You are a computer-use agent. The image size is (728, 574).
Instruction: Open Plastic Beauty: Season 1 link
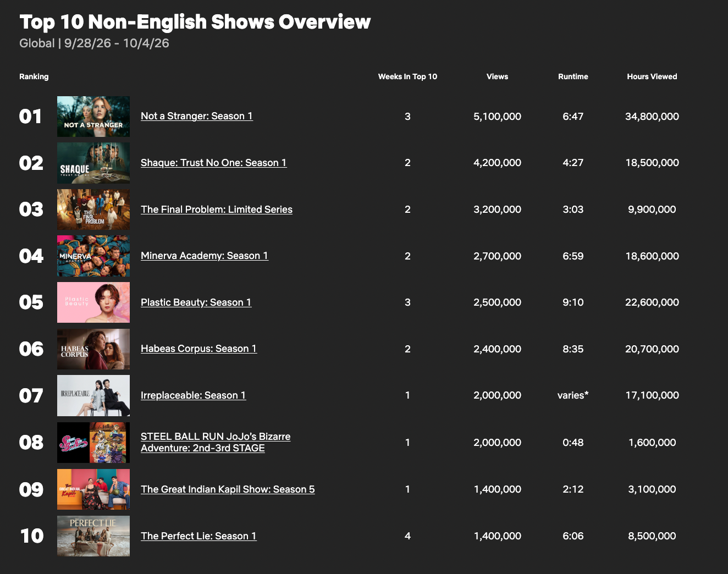click(196, 302)
